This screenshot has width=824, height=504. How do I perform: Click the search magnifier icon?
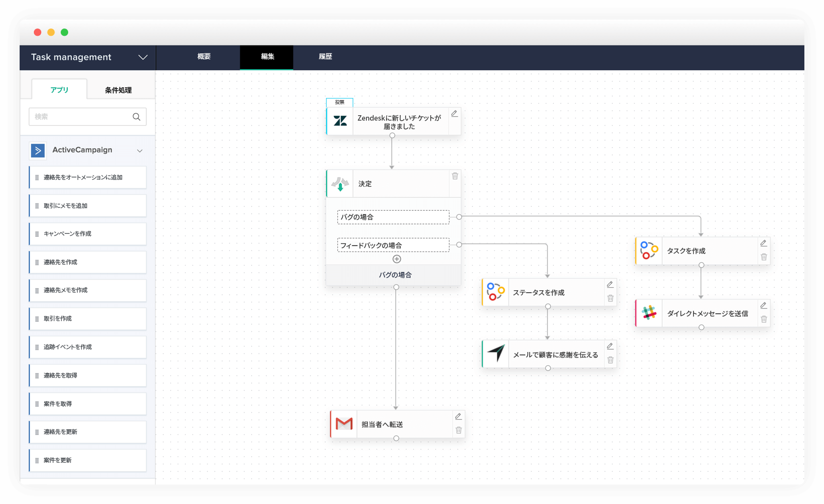pyautogui.click(x=136, y=117)
